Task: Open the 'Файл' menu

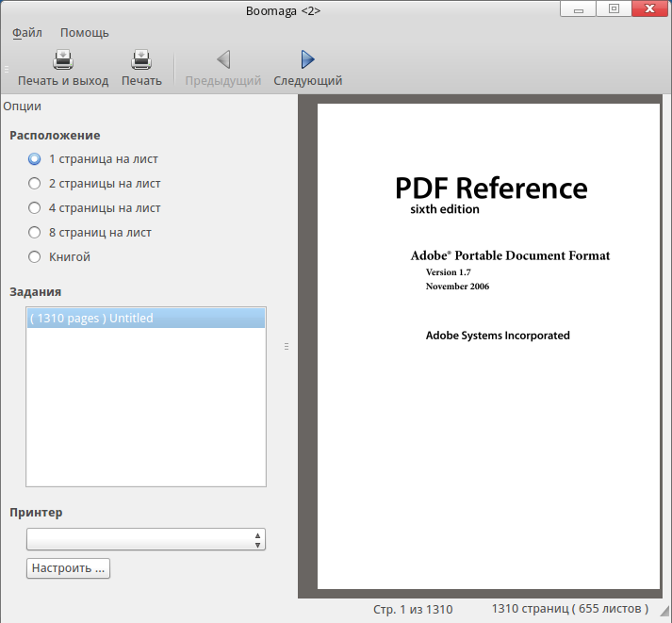Action: click(27, 33)
